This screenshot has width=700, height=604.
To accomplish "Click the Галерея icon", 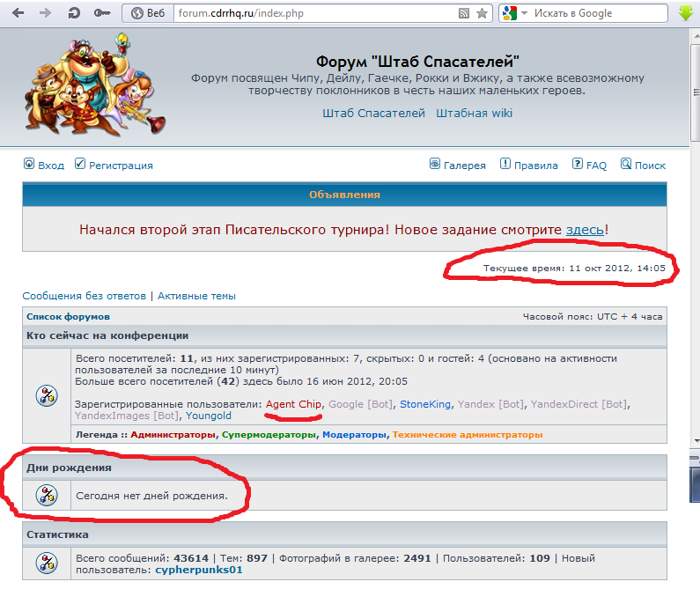I will (x=435, y=164).
